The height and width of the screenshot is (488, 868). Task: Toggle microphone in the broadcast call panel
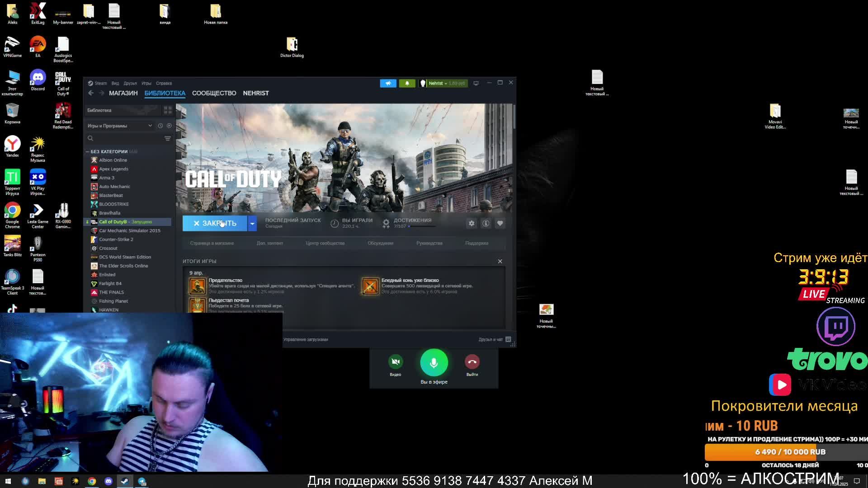[434, 362]
